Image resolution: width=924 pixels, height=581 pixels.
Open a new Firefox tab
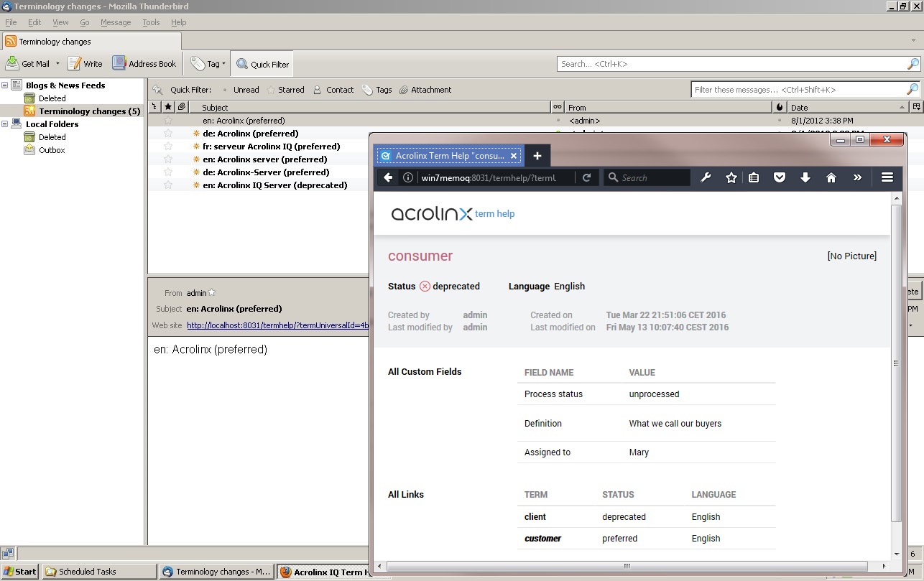pos(537,156)
